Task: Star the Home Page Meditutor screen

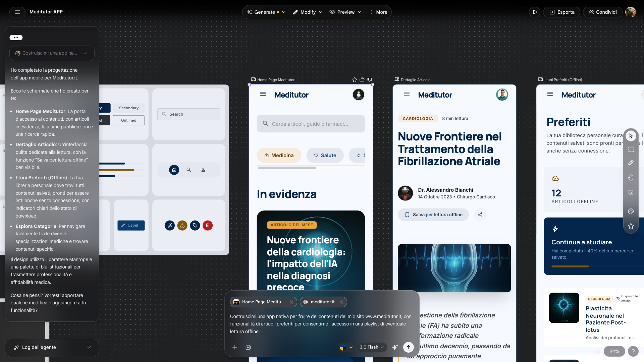Action: click(355, 80)
